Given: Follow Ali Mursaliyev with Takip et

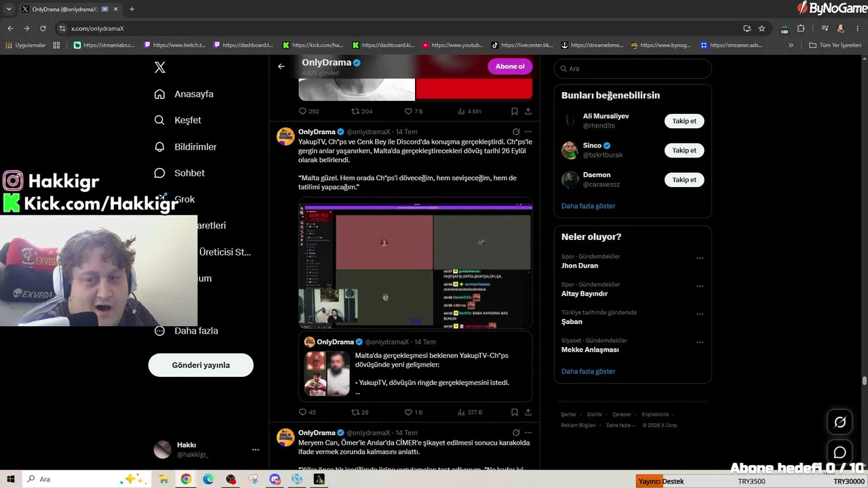Looking at the screenshot, I should 684,121.
